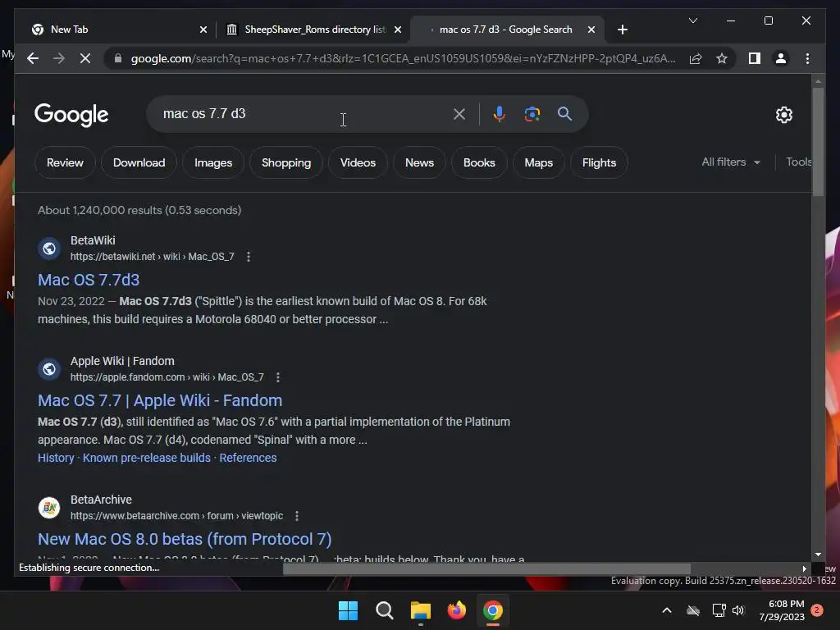The image size is (840, 630).
Task: Click the forward navigation arrow
Action: point(59,58)
